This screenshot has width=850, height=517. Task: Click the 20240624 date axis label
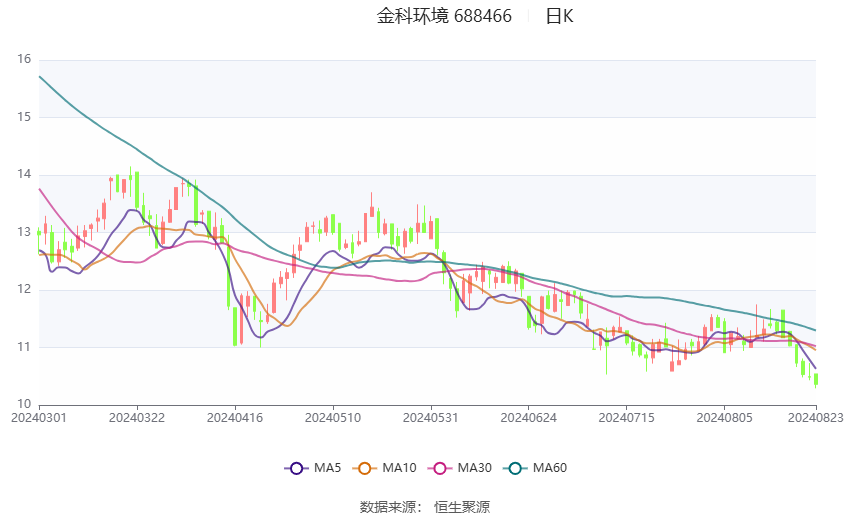(529, 418)
